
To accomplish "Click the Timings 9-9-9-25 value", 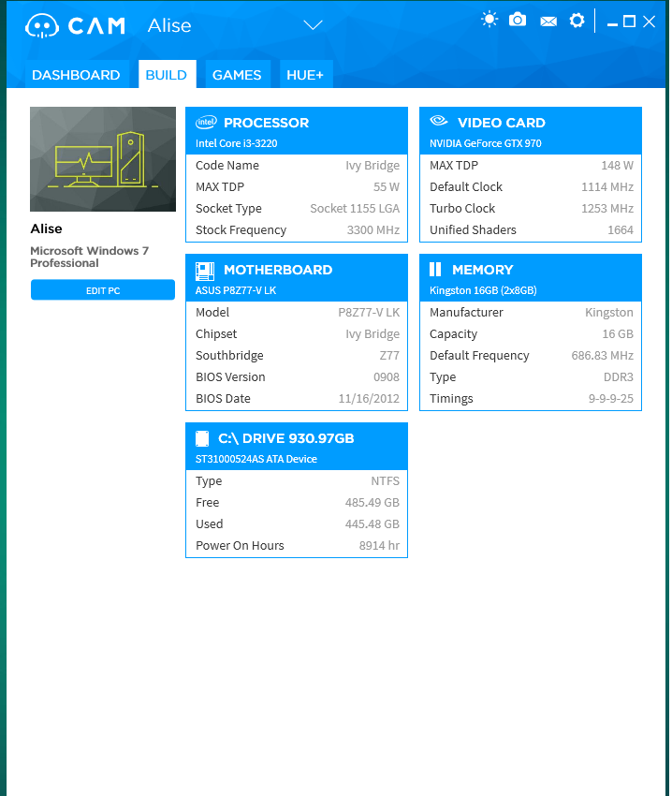I will (x=611, y=399).
